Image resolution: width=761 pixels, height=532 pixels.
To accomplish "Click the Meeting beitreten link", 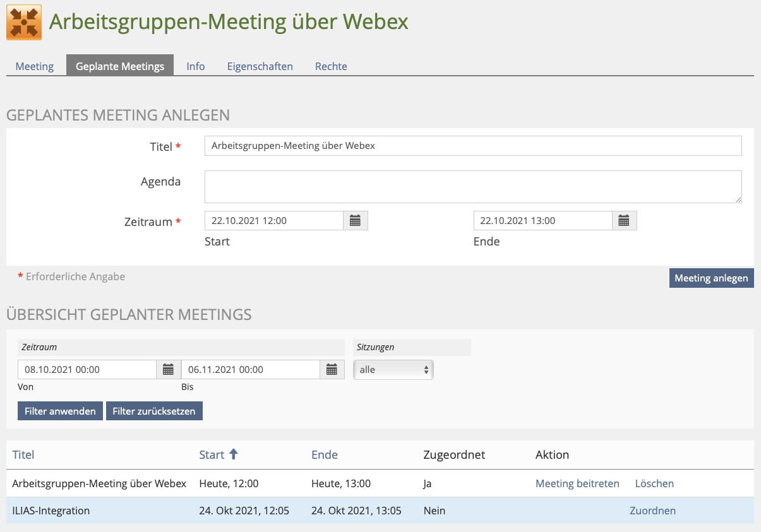I will click(577, 484).
